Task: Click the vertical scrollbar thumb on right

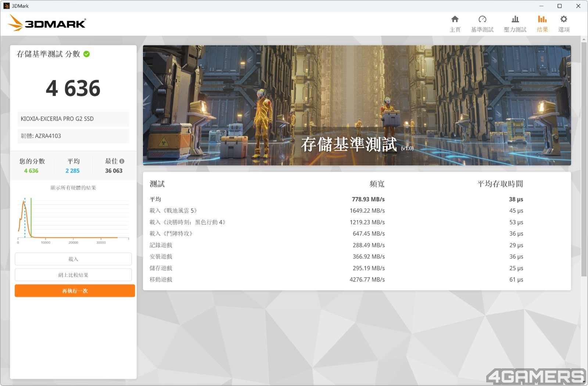Action: [584, 158]
